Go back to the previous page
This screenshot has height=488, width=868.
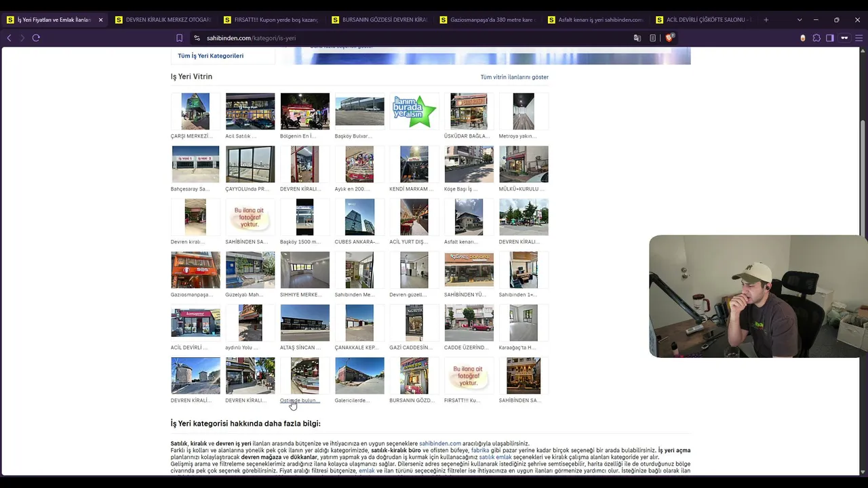click(9, 38)
